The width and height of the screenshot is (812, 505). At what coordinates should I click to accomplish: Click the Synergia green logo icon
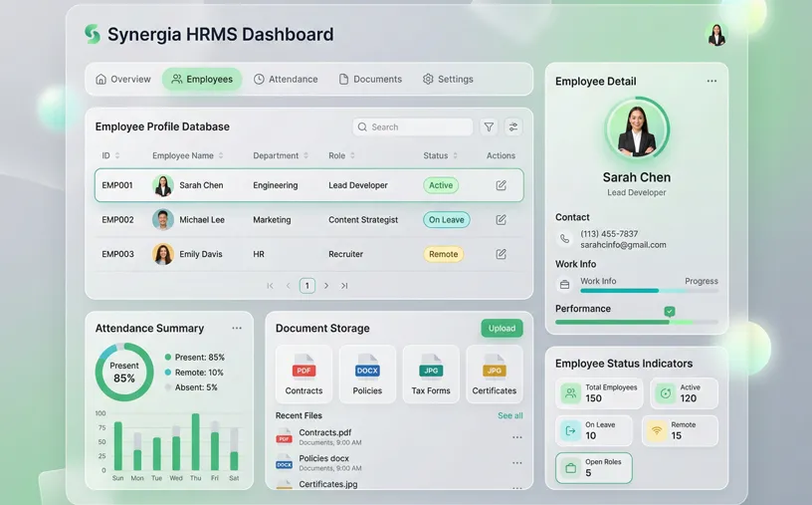pyautogui.click(x=93, y=34)
